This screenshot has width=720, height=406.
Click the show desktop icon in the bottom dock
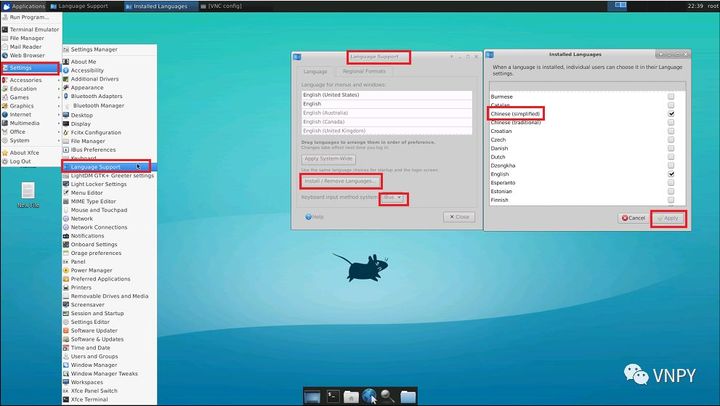point(312,396)
